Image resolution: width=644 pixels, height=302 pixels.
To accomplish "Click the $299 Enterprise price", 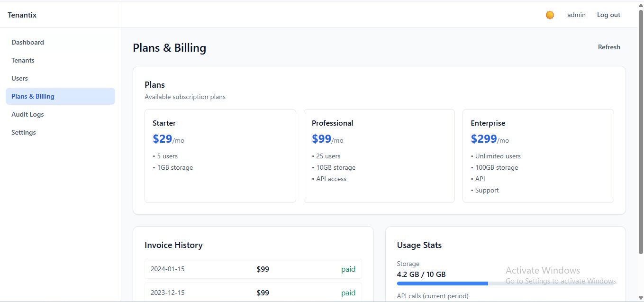I will coord(484,139).
